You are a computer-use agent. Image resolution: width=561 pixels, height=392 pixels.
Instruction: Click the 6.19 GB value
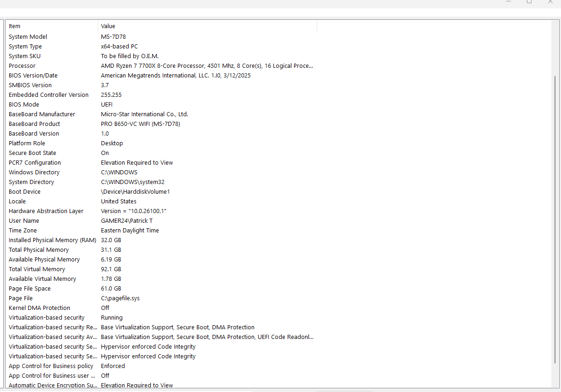pos(111,260)
